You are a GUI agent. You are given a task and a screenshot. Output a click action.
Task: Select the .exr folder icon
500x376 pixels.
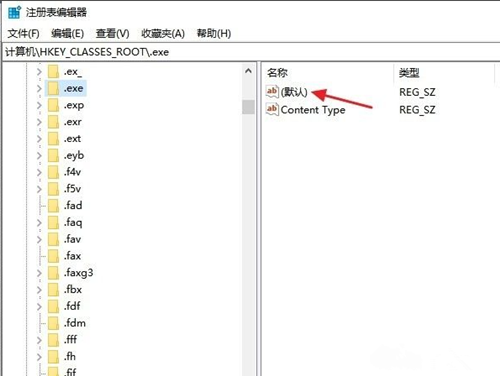click(53, 122)
